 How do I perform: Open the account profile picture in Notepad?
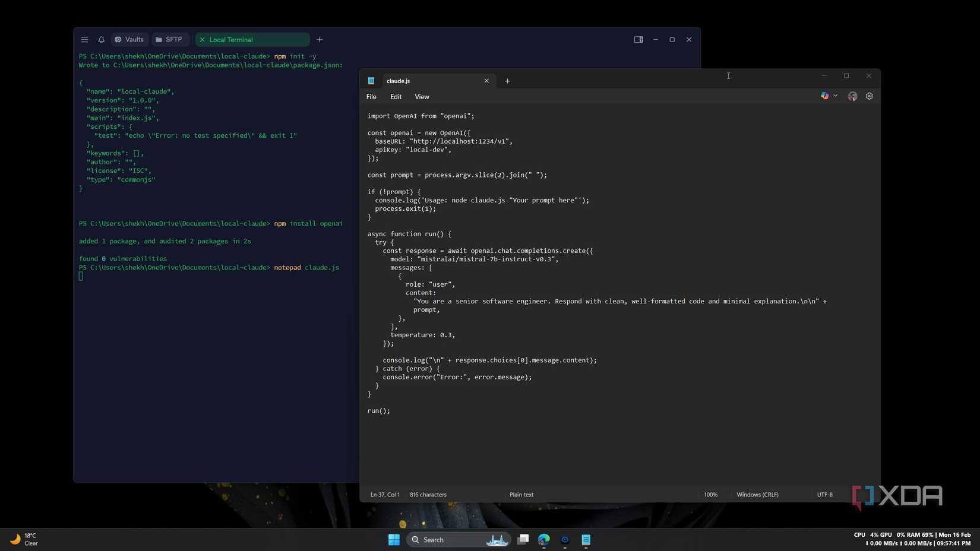click(x=852, y=96)
